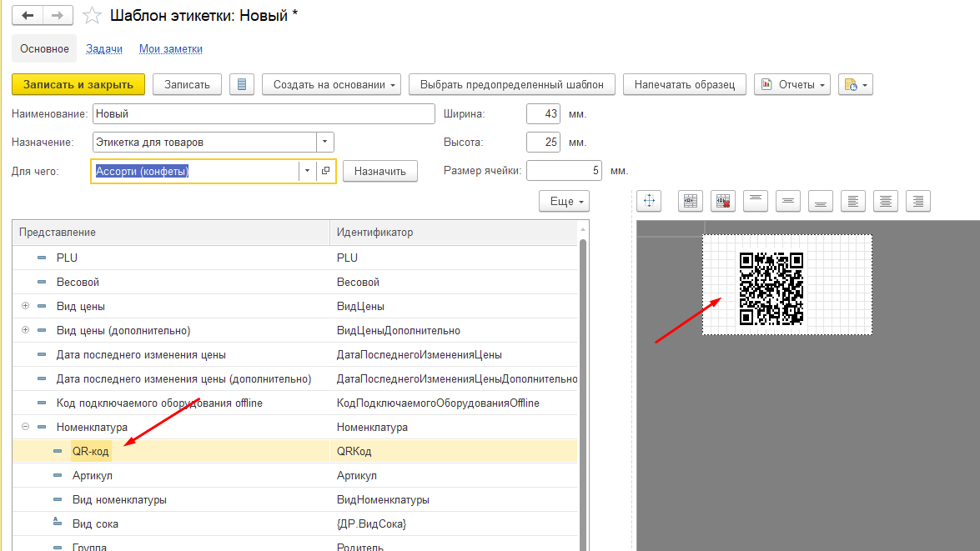The image size is (980, 551).
Task: Click the fields list vertical scrollbar
Action: (583, 388)
